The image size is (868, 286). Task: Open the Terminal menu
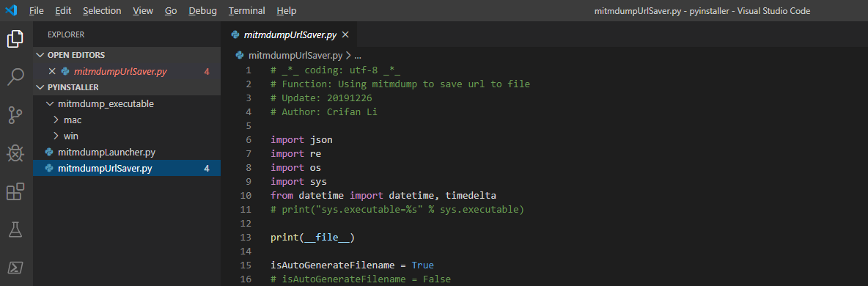246,10
